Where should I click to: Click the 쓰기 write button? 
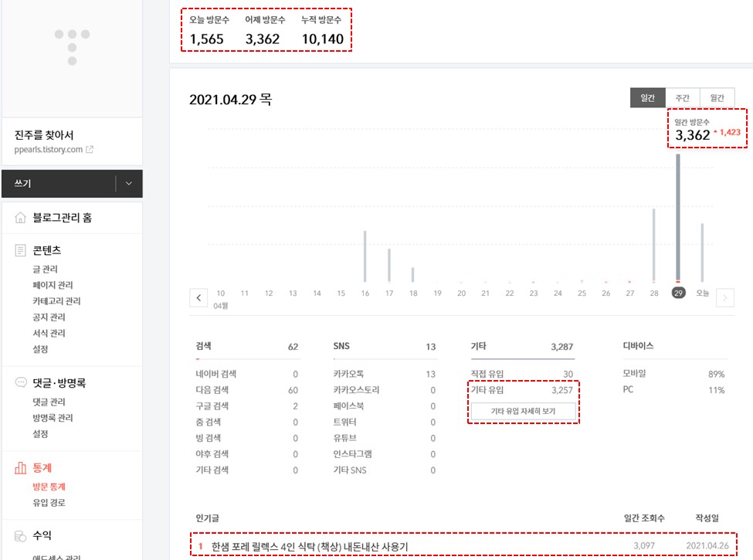click(x=59, y=184)
